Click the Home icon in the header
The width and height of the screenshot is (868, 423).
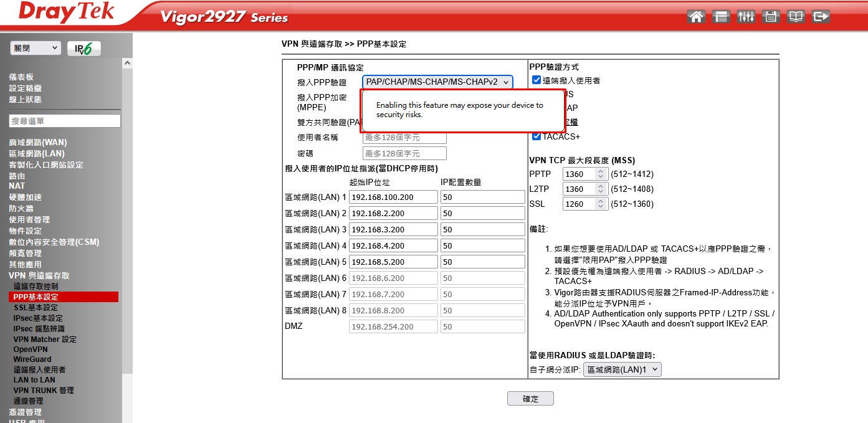point(697,17)
